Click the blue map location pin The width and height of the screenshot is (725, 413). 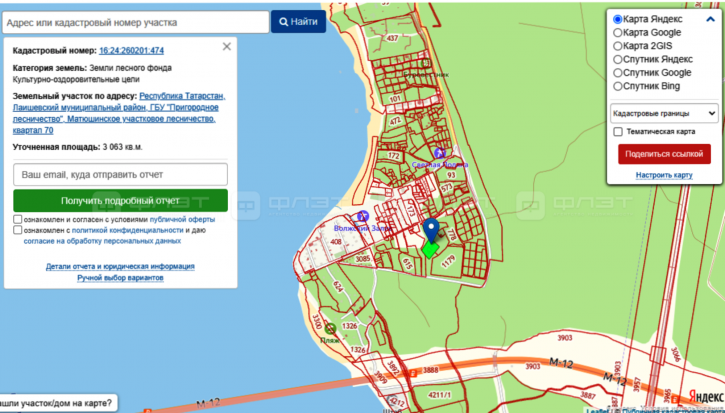click(x=431, y=230)
